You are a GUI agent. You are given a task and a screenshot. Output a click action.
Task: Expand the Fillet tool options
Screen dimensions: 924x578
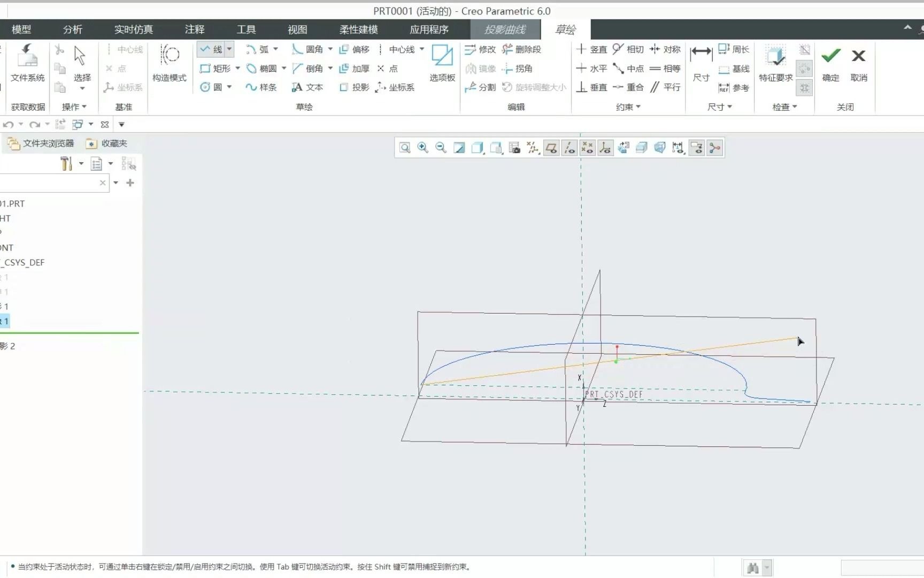[x=330, y=49]
